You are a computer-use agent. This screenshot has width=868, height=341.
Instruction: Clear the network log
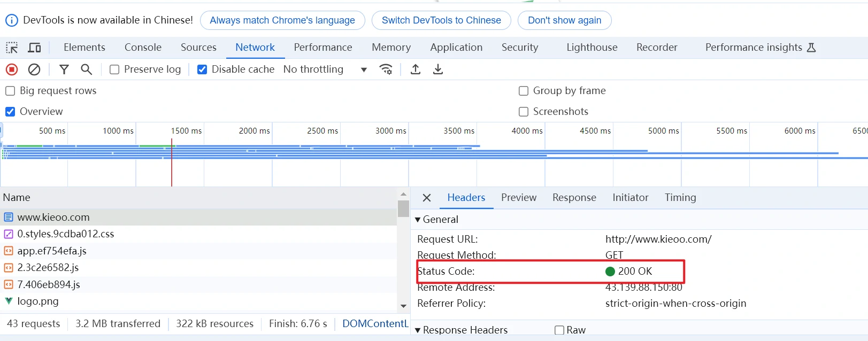click(34, 69)
